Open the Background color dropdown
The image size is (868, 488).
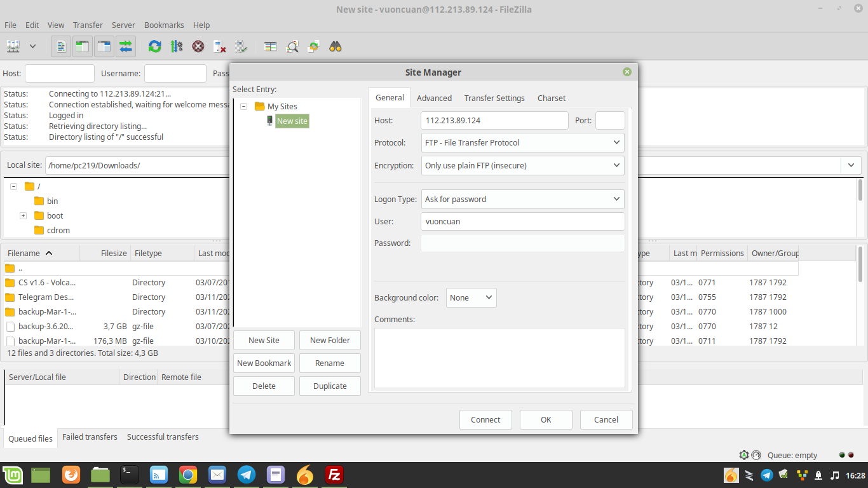coord(471,297)
